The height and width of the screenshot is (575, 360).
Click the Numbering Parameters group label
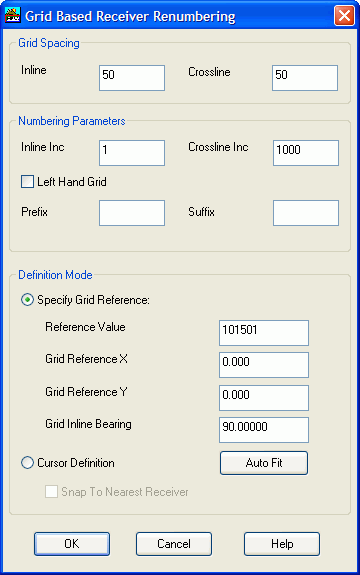pos(72,121)
